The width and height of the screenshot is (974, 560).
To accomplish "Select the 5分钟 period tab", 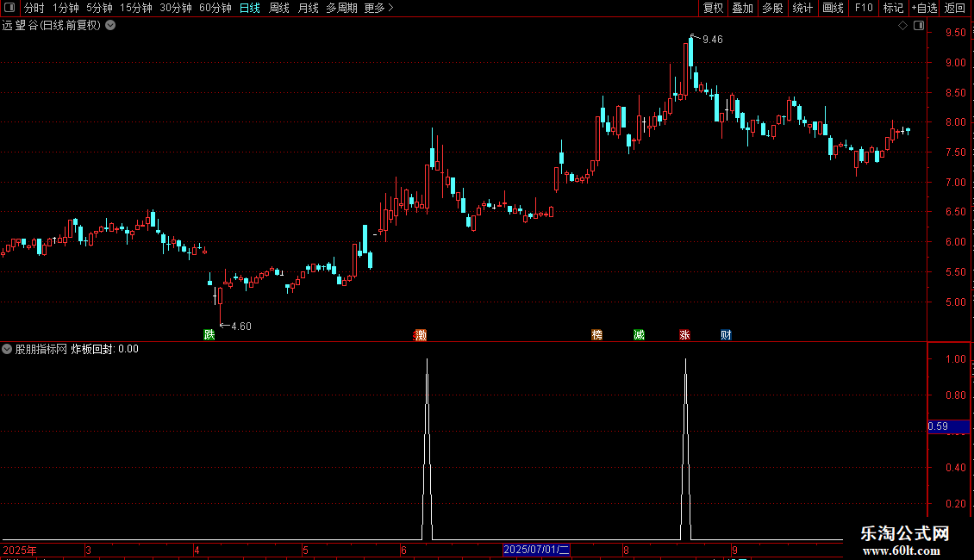I will [x=99, y=8].
